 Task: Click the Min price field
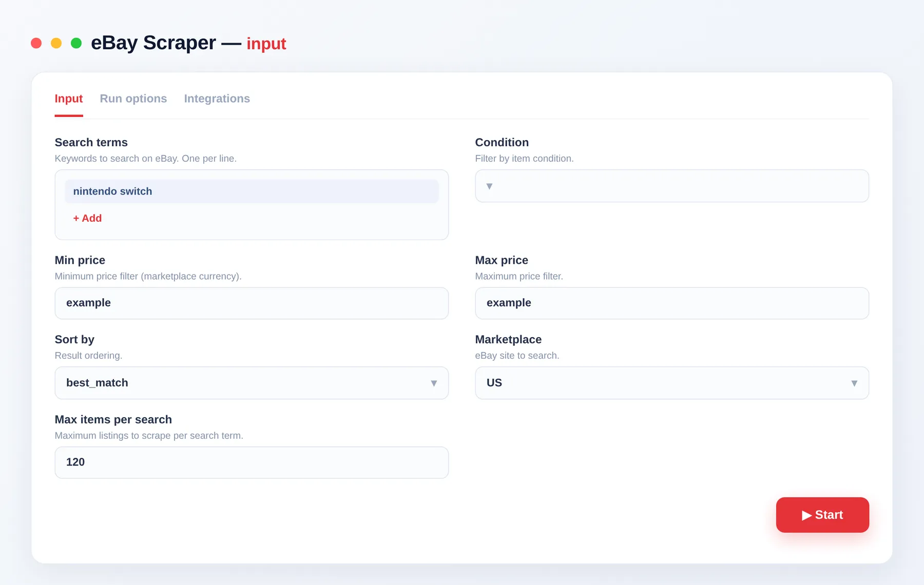pos(252,303)
